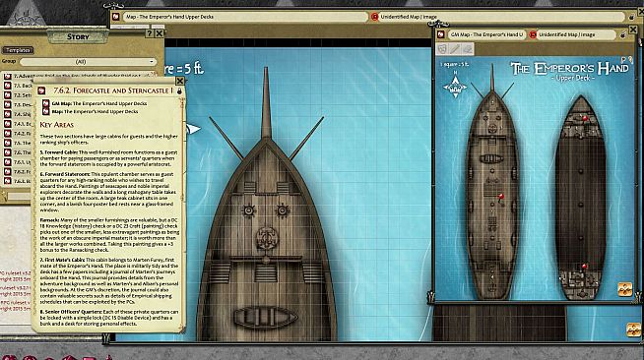Click the compass rose on the GM map
Image resolution: width=644 pixels, height=360 pixels.
pos(455,87)
